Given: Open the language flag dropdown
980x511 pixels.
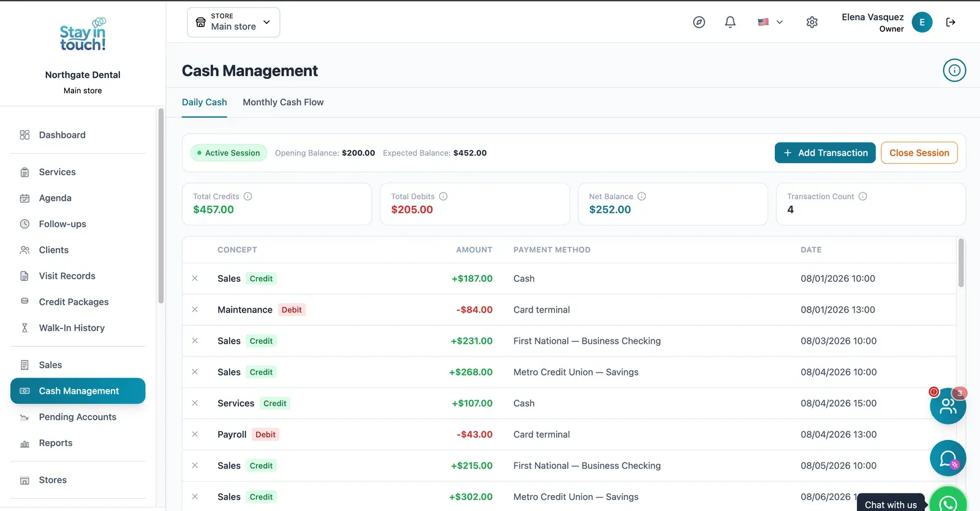Looking at the screenshot, I should click(x=770, y=22).
